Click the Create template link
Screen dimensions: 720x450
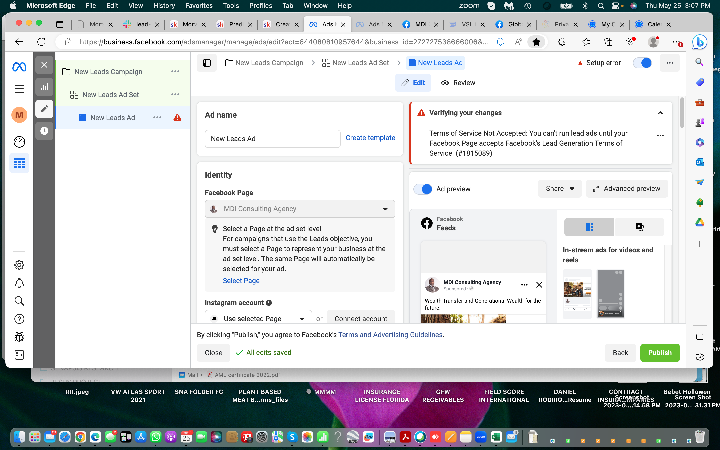tap(370, 138)
